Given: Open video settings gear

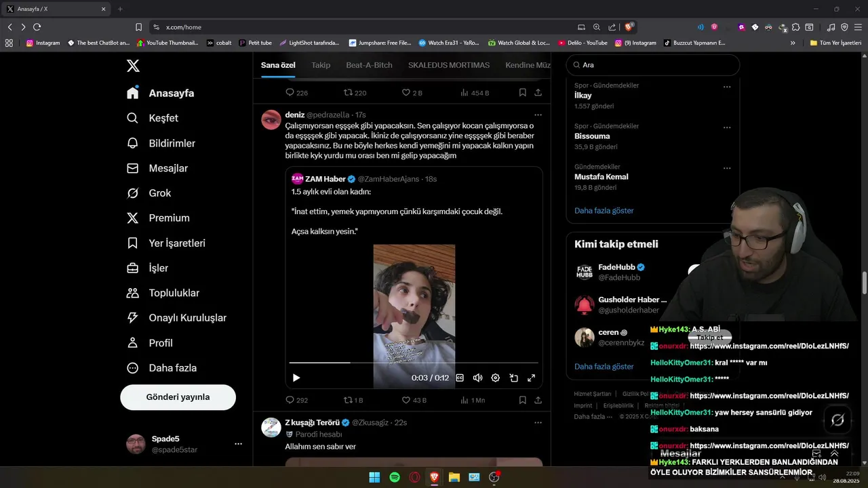Looking at the screenshot, I should point(495,378).
